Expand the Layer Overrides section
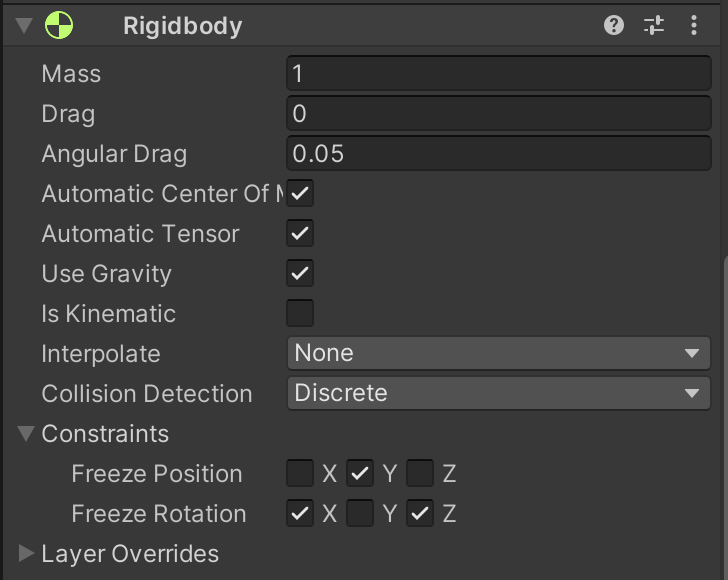The height and width of the screenshot is (580, 728). click(x=26, y=553)
